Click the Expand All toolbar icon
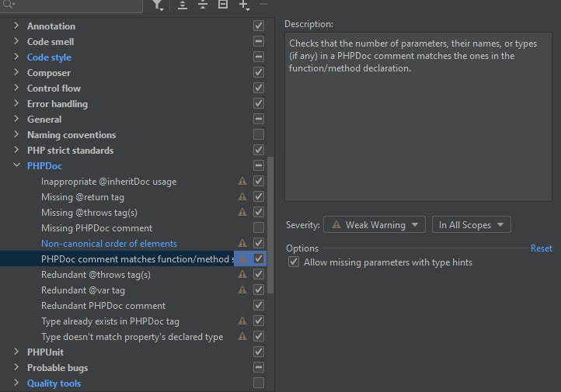The image size is (561, 392). tap(183, 5)
